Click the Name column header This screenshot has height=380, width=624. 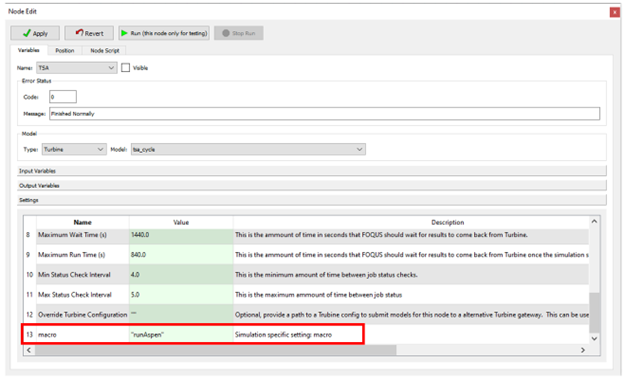click(82, 222)
